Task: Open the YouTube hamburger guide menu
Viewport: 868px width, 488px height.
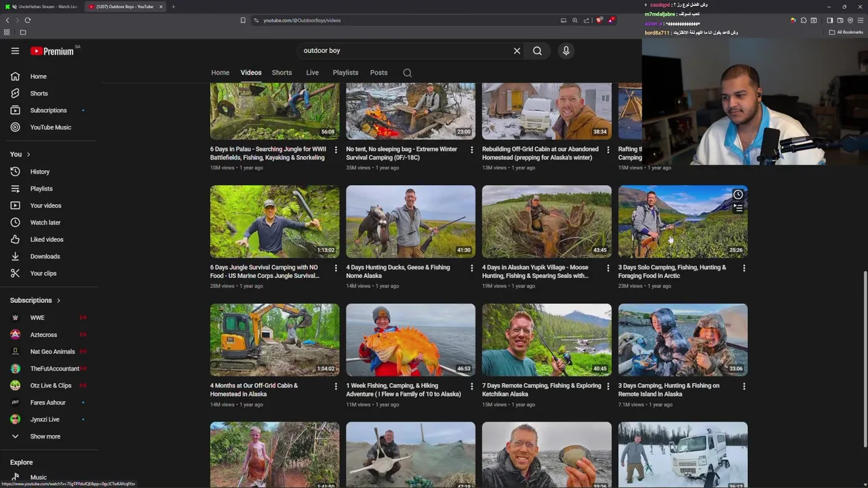Action: [15, 51]
